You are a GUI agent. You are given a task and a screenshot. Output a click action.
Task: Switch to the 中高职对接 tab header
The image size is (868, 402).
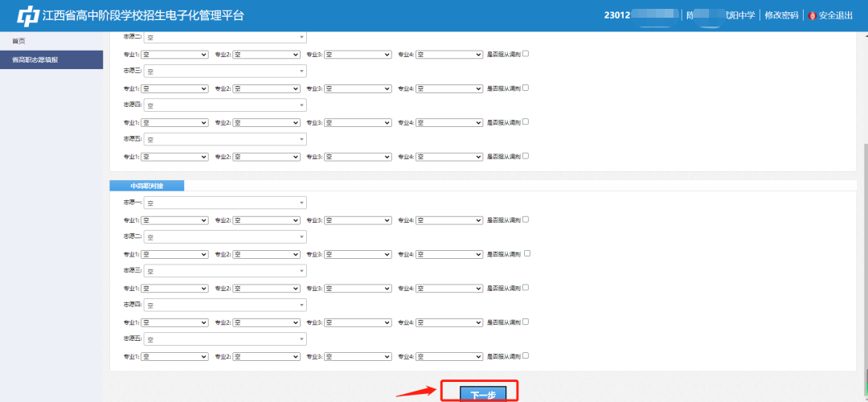click(x=147, y=186)
